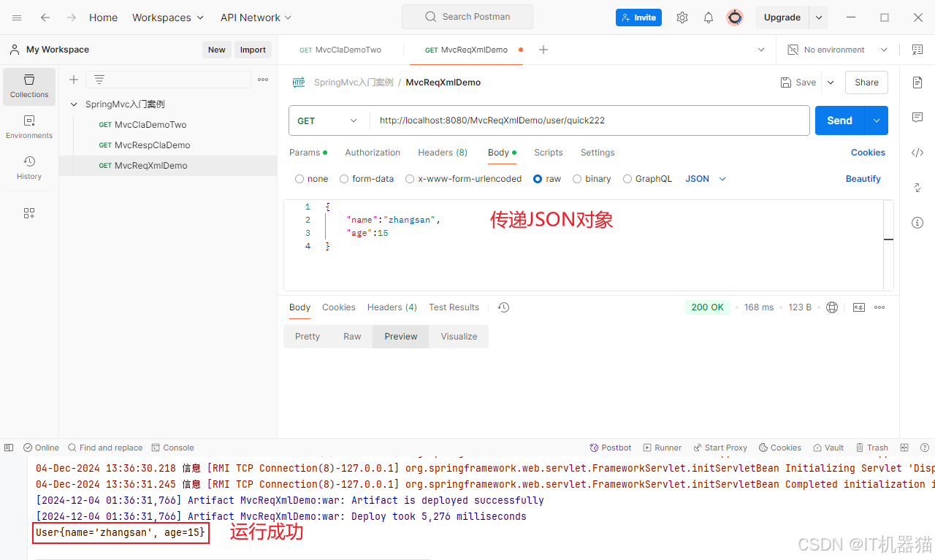This screenshot has height=560, width=935.
Task: Switch to the Scripts tab
Action: 549,153
